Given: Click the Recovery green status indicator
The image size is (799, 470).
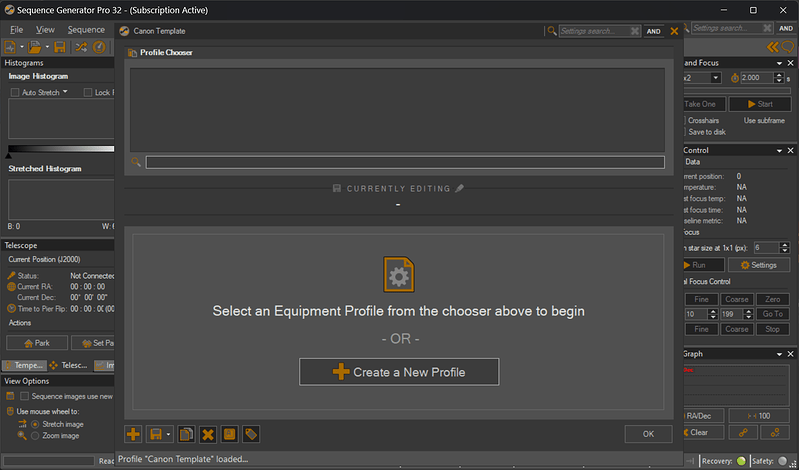Looking at the screenshot, I should pyautogui.click(x=741, y=461).
